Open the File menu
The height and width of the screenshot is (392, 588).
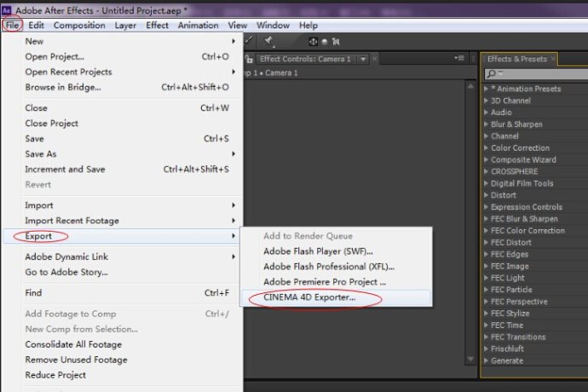(x=13, y=25)
